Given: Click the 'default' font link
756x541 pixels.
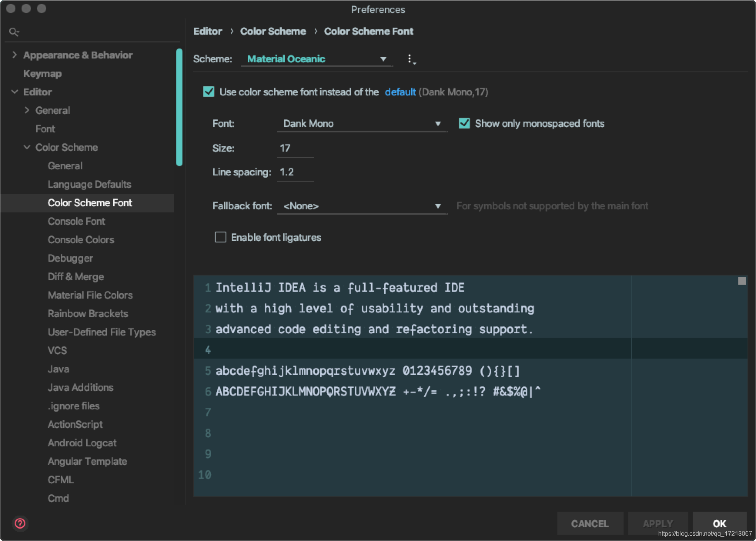Looking at the screenshot, I should coord(400,92).
